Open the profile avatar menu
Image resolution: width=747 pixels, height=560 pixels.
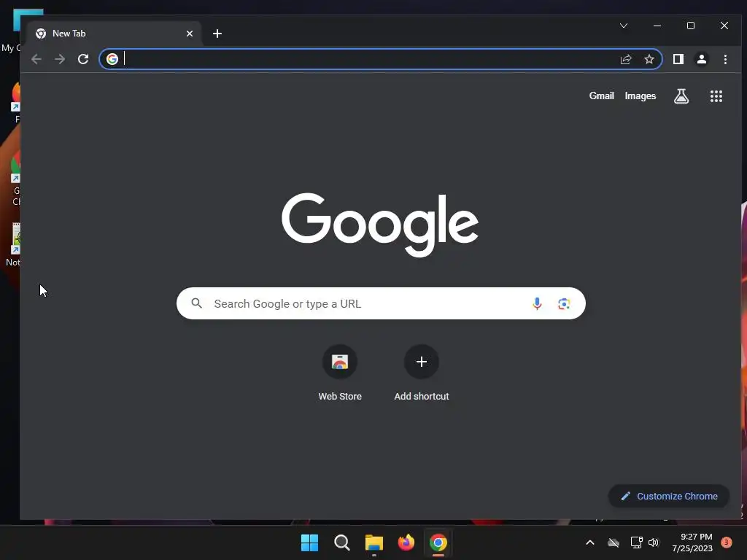[x=702, y=59]
